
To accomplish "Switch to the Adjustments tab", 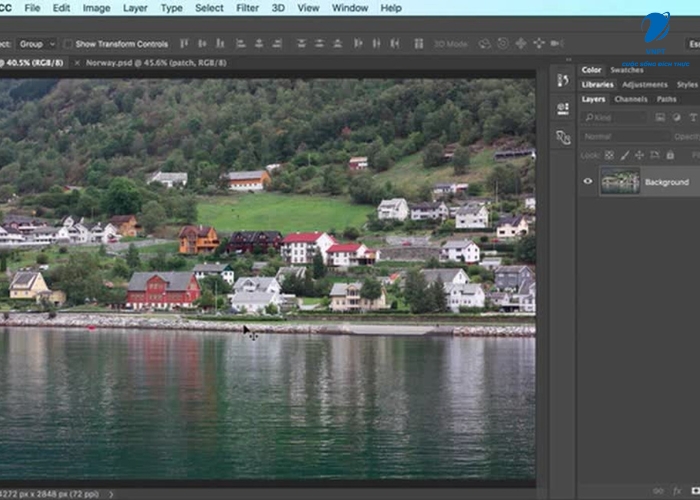I will [x=645, y=85].
